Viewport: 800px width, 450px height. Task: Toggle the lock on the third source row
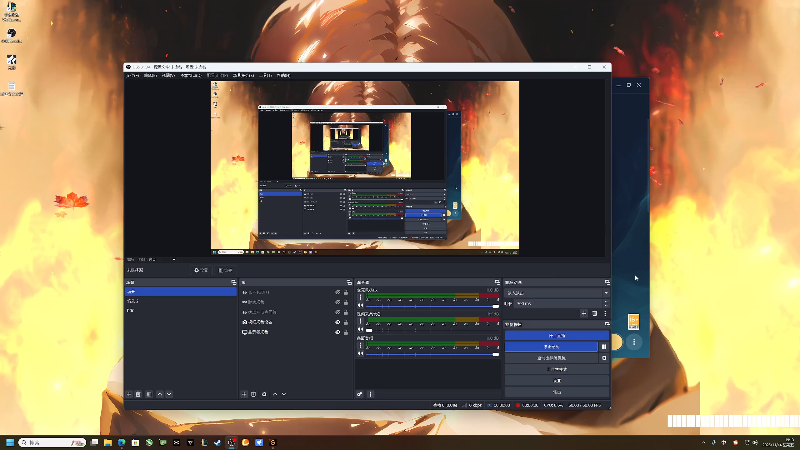[x=346, y=312]
